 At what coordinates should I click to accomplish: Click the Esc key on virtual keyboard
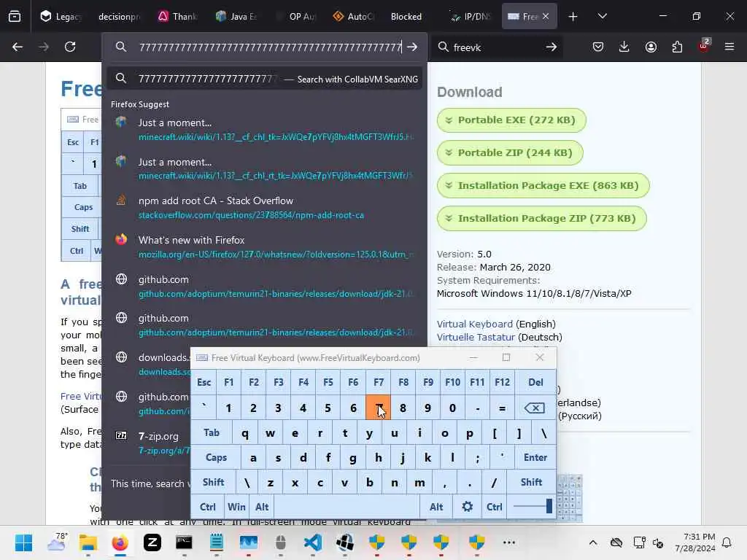204,382
